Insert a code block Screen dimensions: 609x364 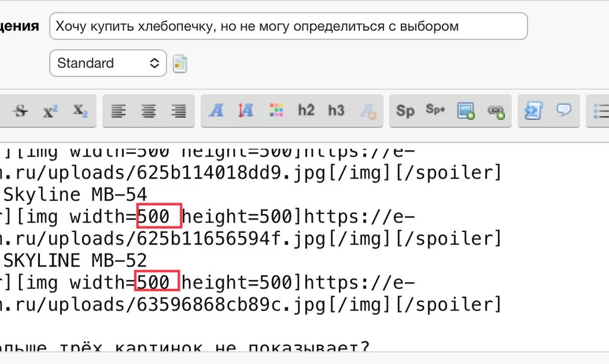click(x=533, y=111)
